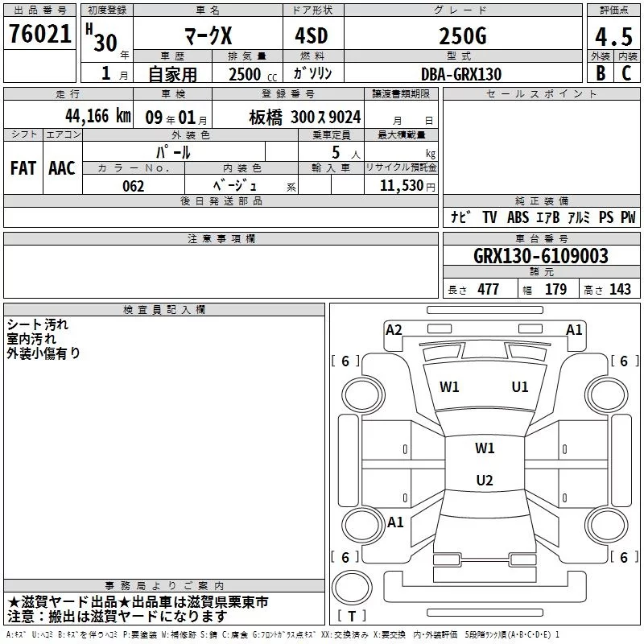
Task: Click 事務局よりご案内 header
Action: [164, 586]
